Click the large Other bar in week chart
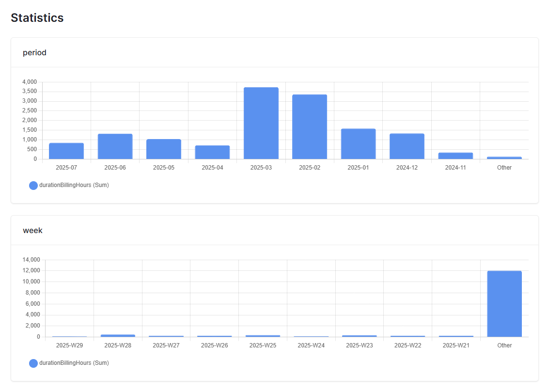This screenshot has width=549, height=392. tap(504, 304)
